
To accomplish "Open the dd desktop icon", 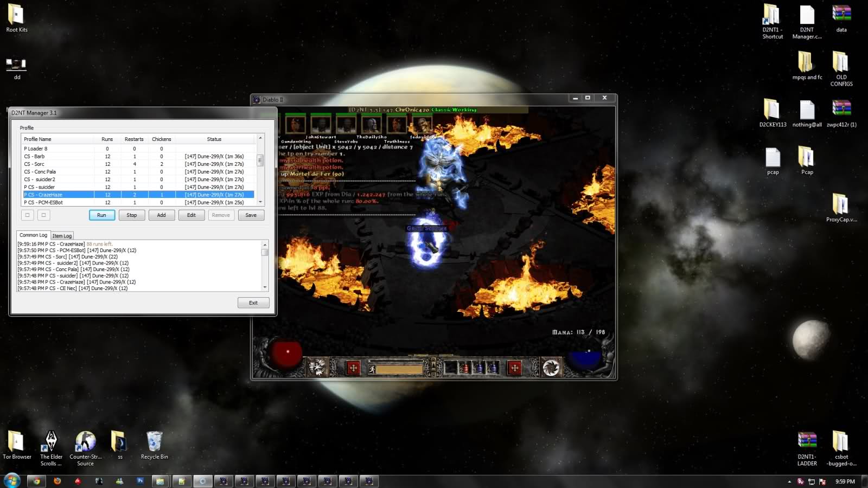I will point(16,68).
